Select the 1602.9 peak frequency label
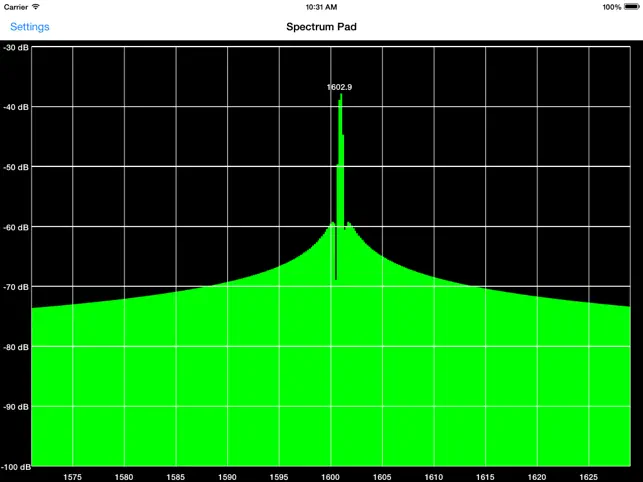Viewport: 643px width, 482px height. pyautogui.click(x=339, y=87)
